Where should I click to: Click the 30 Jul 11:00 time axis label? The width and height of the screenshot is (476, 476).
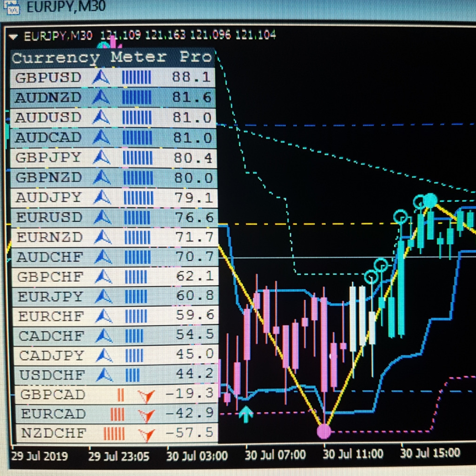tap(353, 454)
